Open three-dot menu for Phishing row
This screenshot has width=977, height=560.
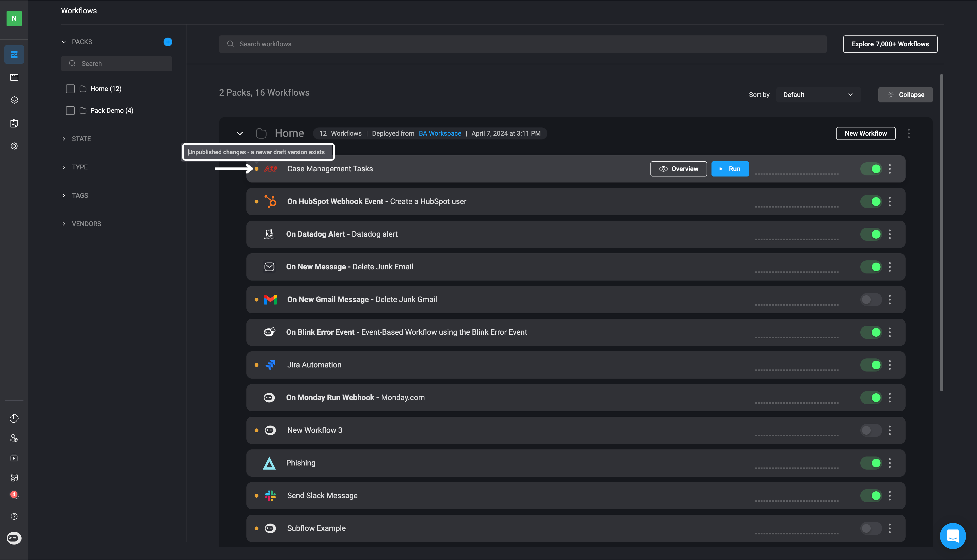[x=889, y=463]
